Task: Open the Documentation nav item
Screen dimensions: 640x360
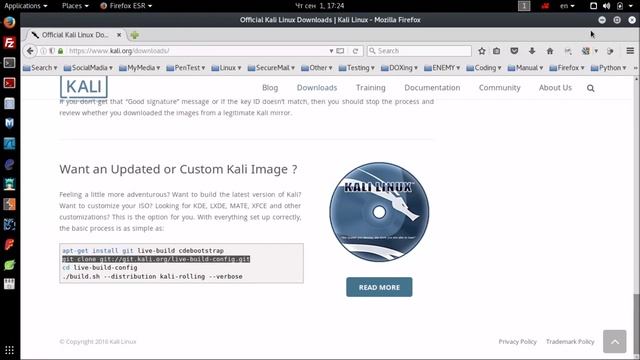Action: pos(432,88)
